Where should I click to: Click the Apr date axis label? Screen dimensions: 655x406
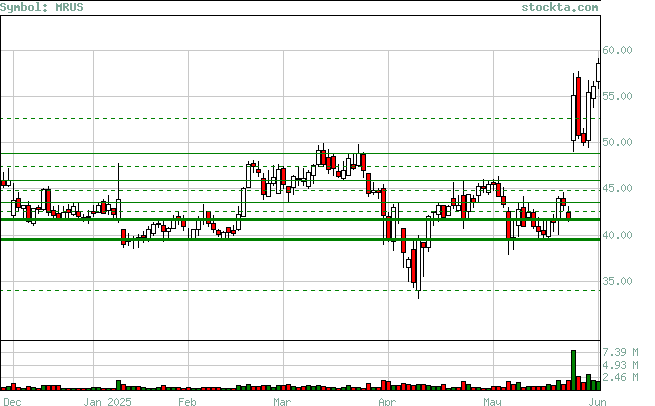pos(387,402)
